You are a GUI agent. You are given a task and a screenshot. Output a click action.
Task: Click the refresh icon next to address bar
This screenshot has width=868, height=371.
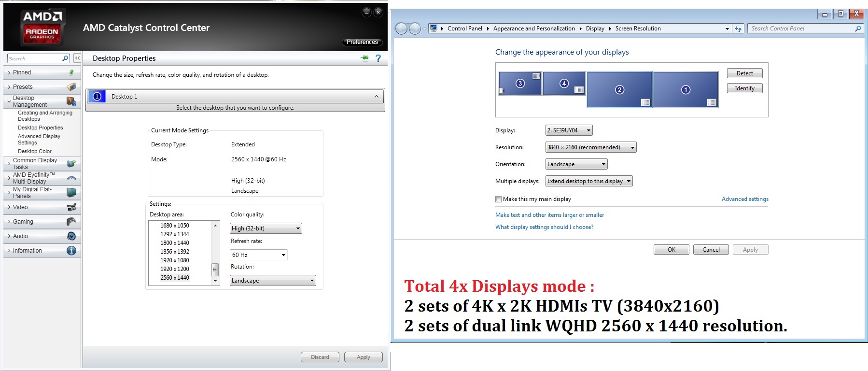tap(738, 29)
